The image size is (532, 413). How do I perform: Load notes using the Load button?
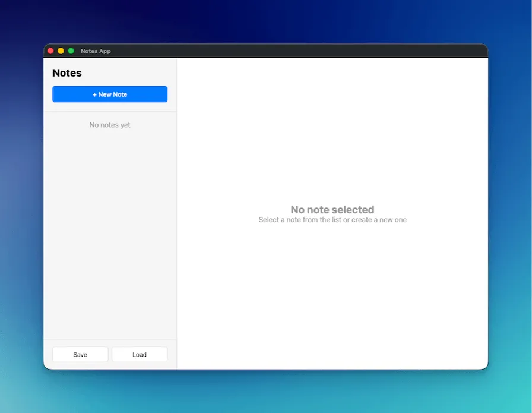(139, 354)
